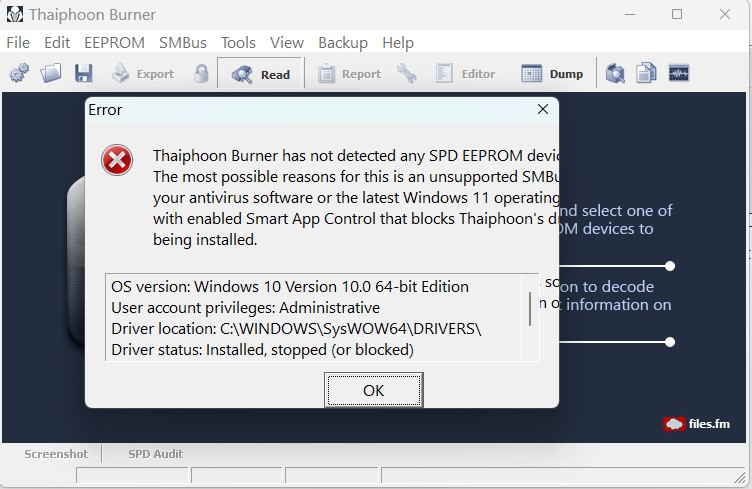Open the settings gear icon in toolbar
752x489 pixels.
pos(19,73)
